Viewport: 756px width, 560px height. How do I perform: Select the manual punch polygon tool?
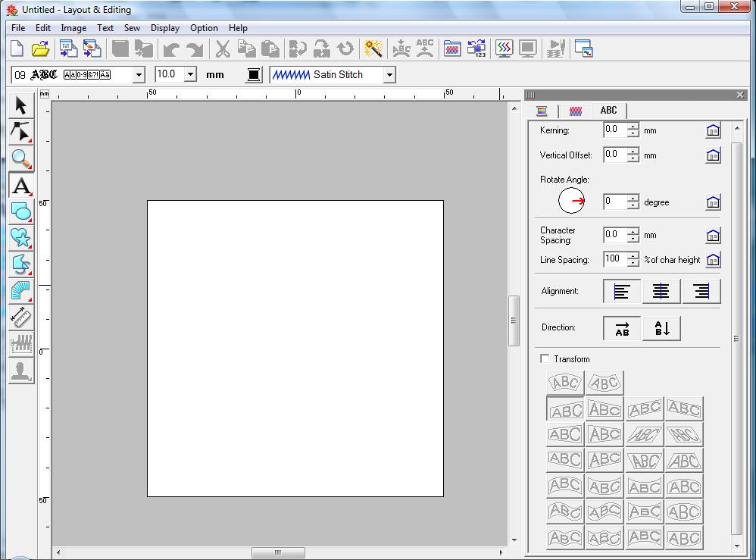click(x=21, y=264)
